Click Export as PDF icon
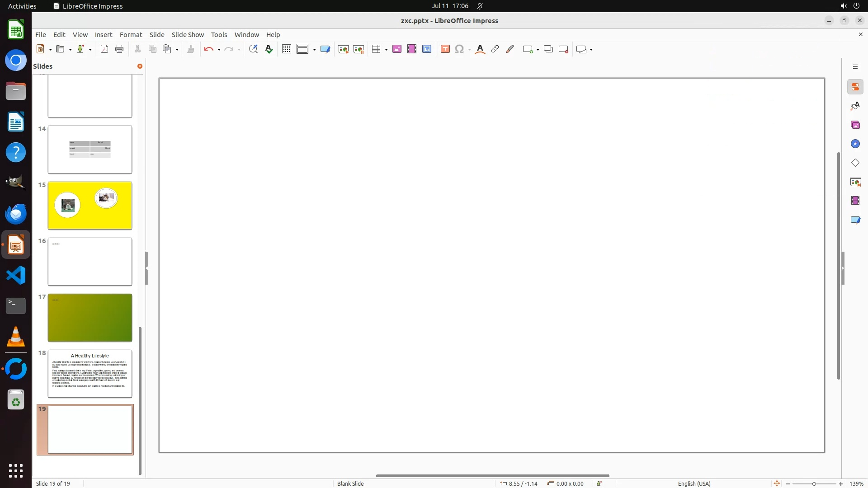Image resolution: width=868 pixels, height=488 pixels. [x=104, y=49]
